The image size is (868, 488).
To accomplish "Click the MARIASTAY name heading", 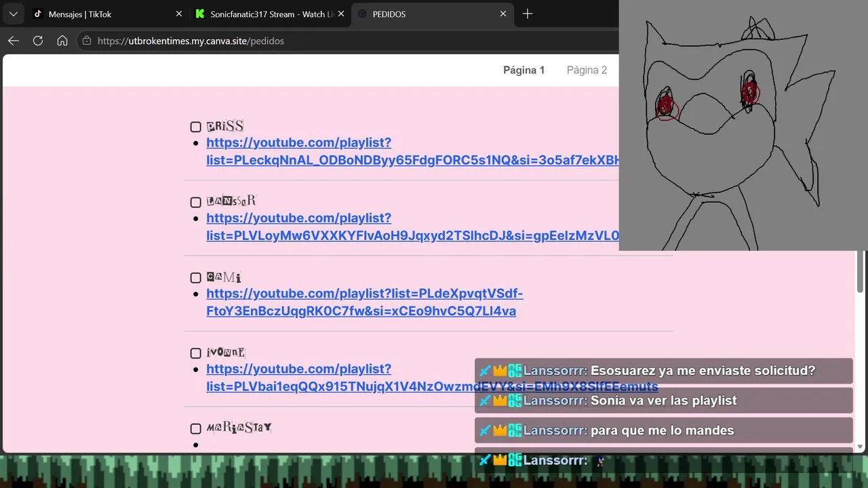I will click(239, 428).
